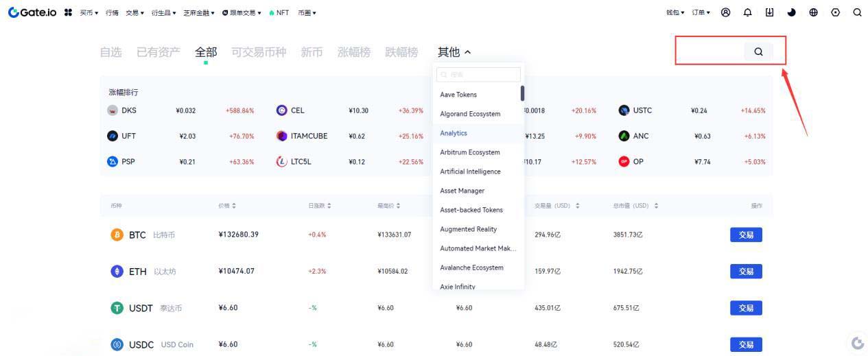Open the app download icon
The image size is (868, 356).
click(769, 12)
